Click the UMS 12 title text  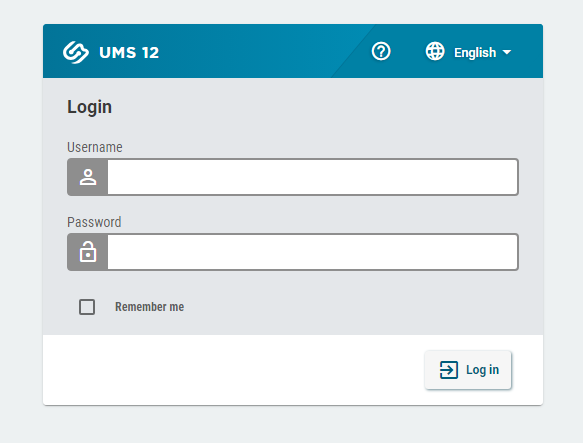point(129,52)
